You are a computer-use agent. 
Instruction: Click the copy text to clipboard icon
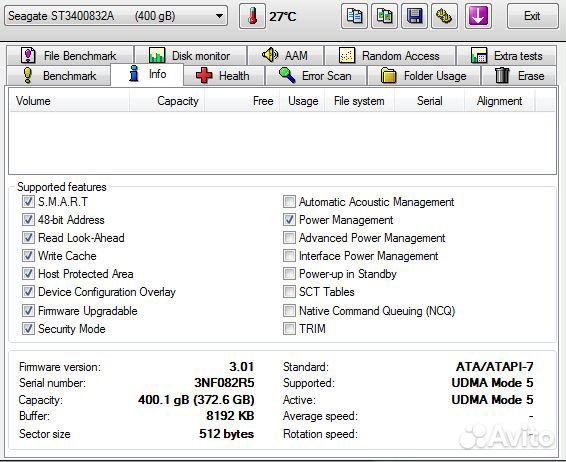354,16
